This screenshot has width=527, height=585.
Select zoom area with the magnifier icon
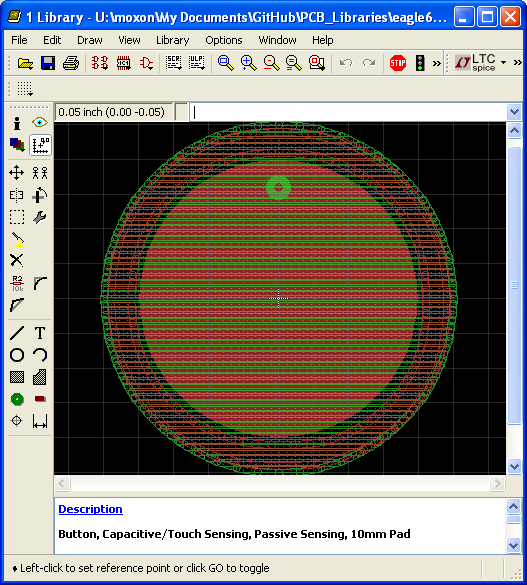[x=317, y=63]
